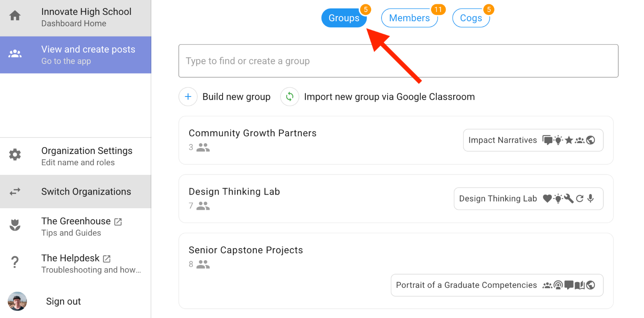Click the globe icon on Impact Narratives badge

[x=590, y=140]
